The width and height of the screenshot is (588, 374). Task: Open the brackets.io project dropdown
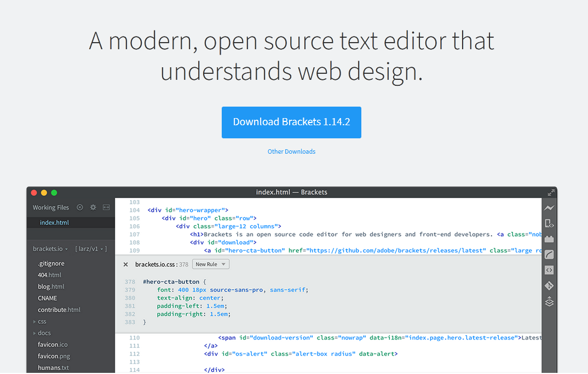pos(50,249)
